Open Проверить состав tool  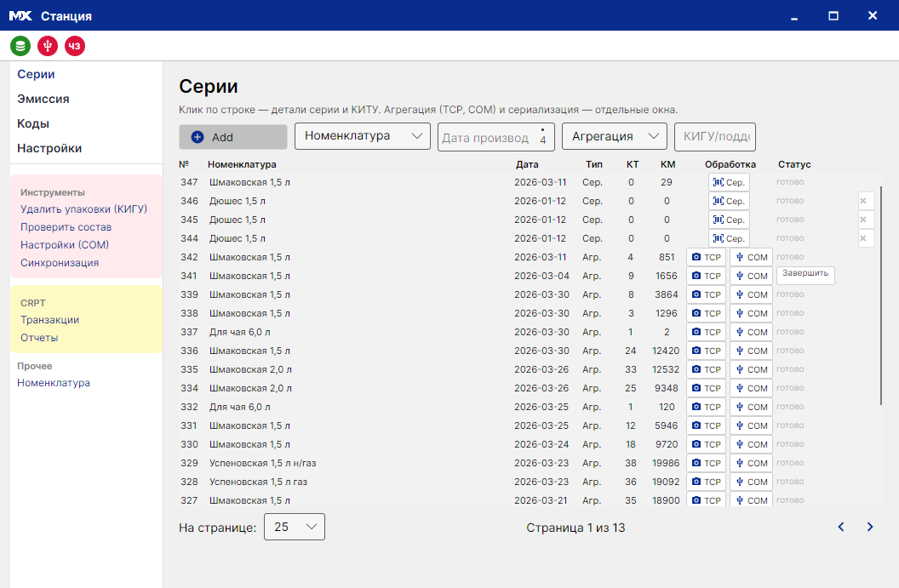[x=66, y=227]
